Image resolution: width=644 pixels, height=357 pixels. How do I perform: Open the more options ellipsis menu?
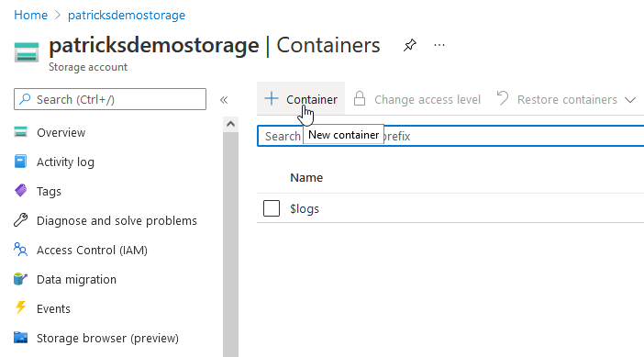tap(439, 45)
